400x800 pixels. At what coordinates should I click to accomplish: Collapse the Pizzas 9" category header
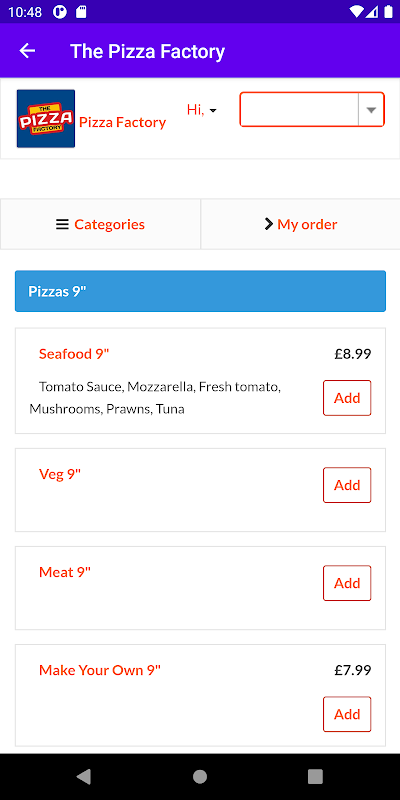coord(201,291)
